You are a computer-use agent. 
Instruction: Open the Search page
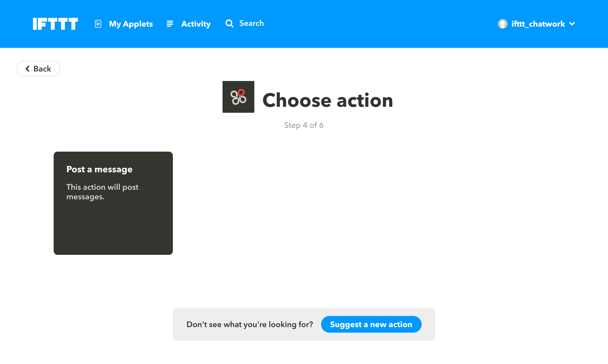(251, 23)
